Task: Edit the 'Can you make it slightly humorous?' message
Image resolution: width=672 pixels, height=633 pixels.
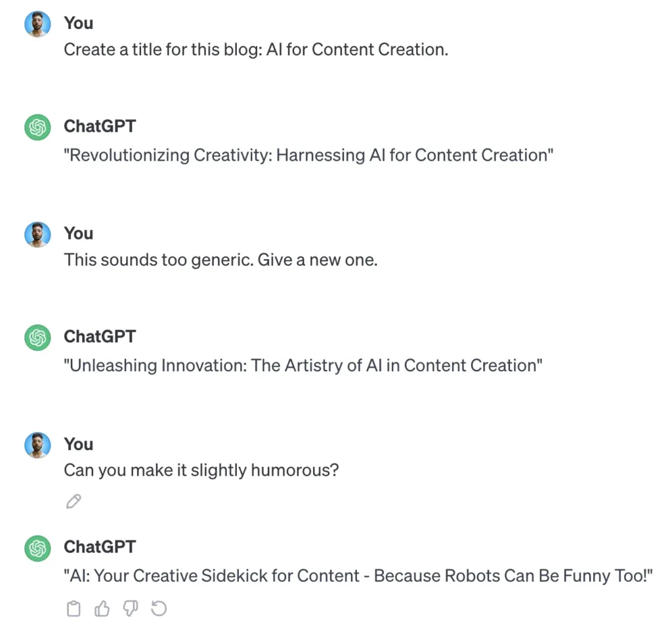Action: coord(73,502)
